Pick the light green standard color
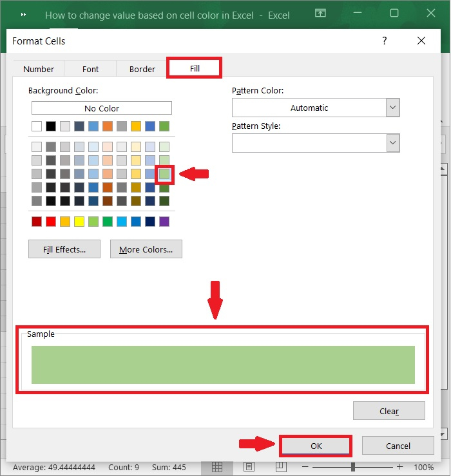This screenshot has height=476, width=451. [x=93, y=222]
